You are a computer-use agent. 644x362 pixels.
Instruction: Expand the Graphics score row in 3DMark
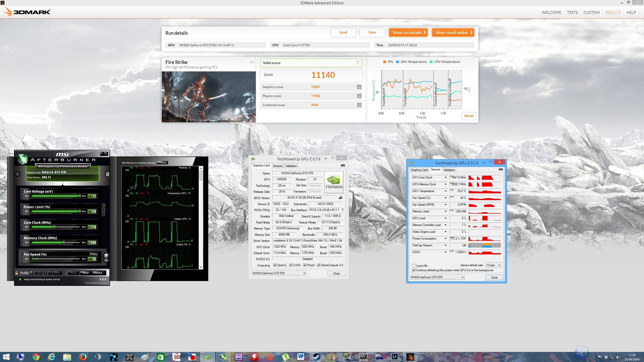[x=359, y=87]
